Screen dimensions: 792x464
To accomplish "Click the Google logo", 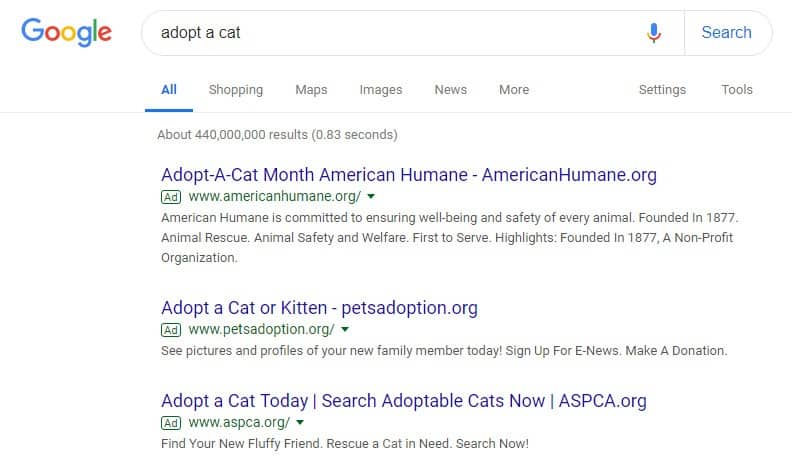I will coord(66,32).
